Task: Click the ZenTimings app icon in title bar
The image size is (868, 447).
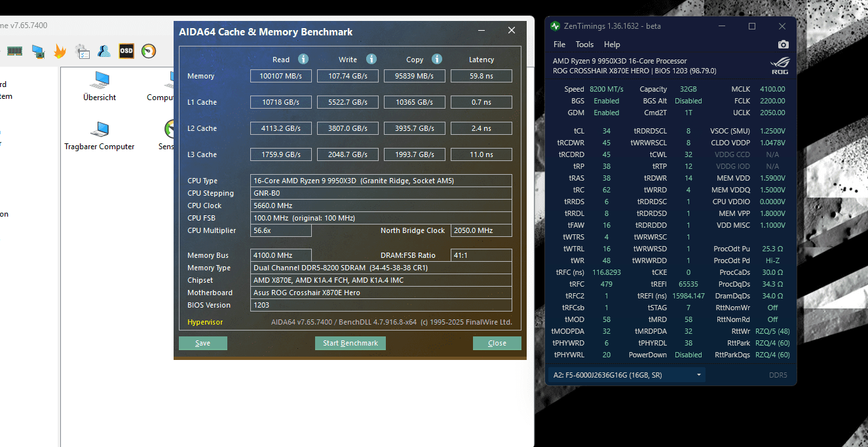Action: [x=556, y=26]
